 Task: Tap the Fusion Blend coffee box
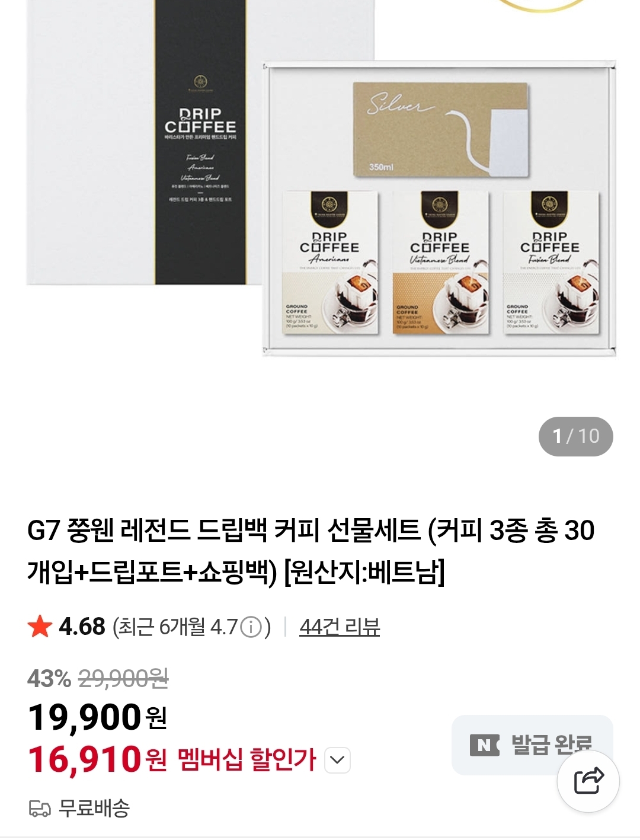click(x=551, y=263)
